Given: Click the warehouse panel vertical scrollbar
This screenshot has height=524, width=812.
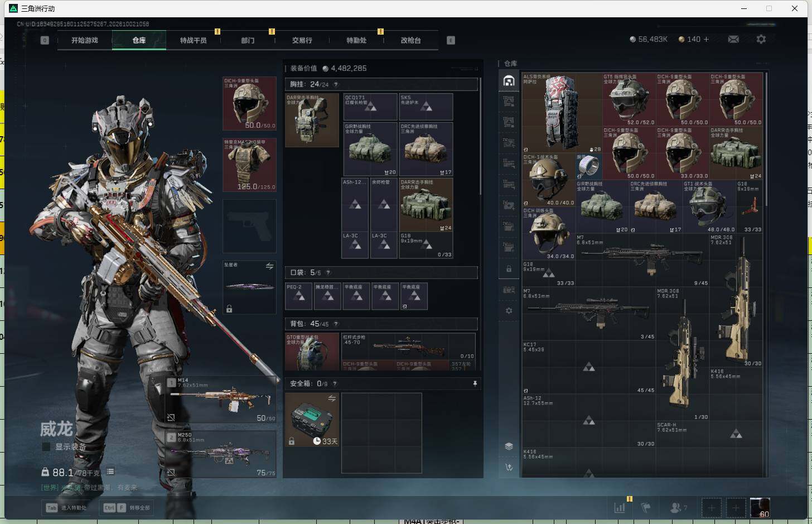Looking at the screenshot, I should [767, 138].
